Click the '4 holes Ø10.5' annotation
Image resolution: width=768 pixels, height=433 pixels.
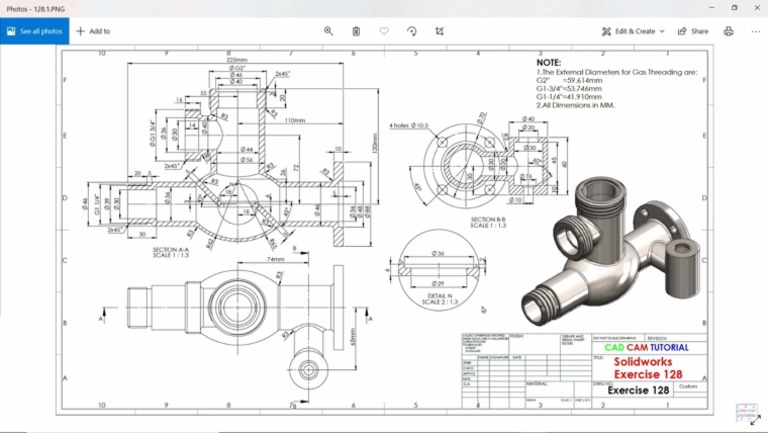tap(408, 125)
